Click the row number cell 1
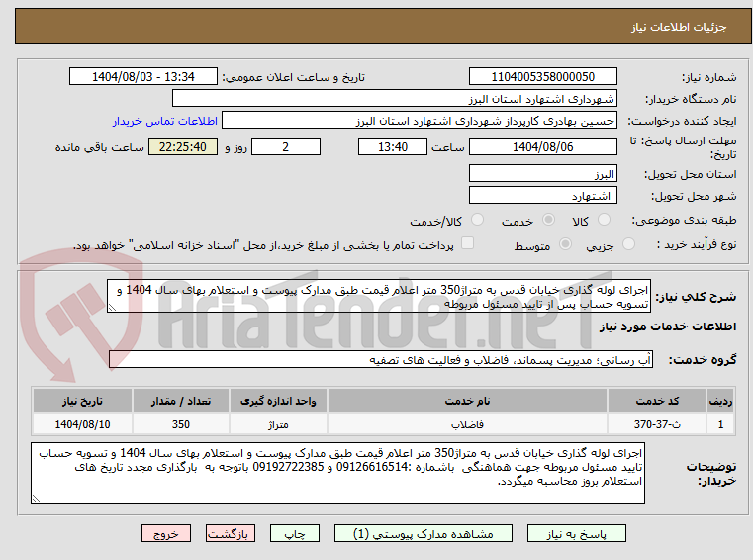753x560 pixels. tap(720, 424)
